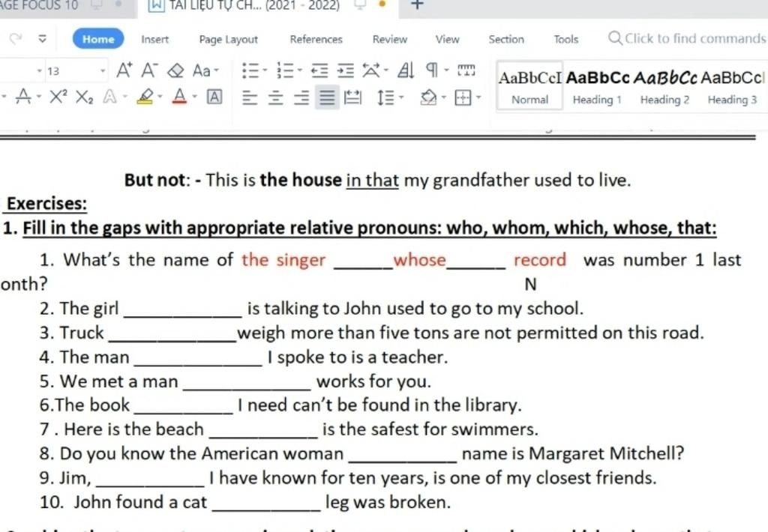This screenshot has height=532, width=768.
Task: Sort text with the A-Z sort icon
Action: [x=406, y=70]
